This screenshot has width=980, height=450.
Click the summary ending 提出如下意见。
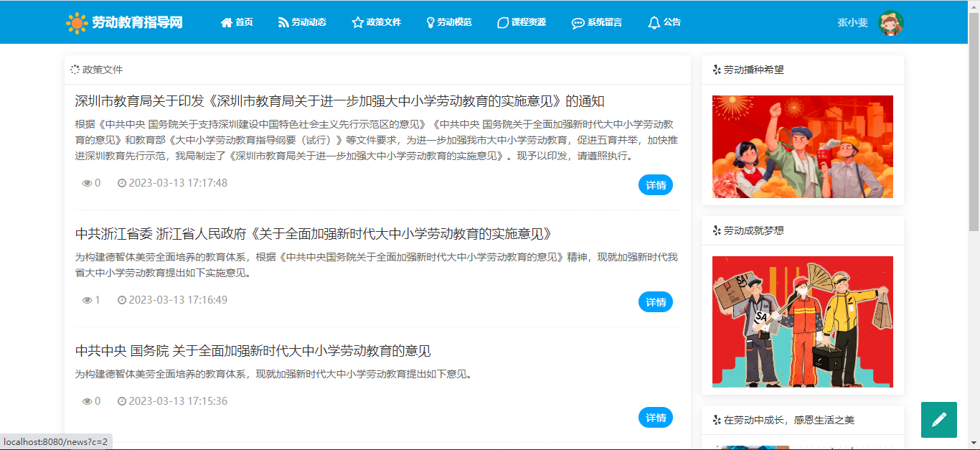(x=273, y=374)
